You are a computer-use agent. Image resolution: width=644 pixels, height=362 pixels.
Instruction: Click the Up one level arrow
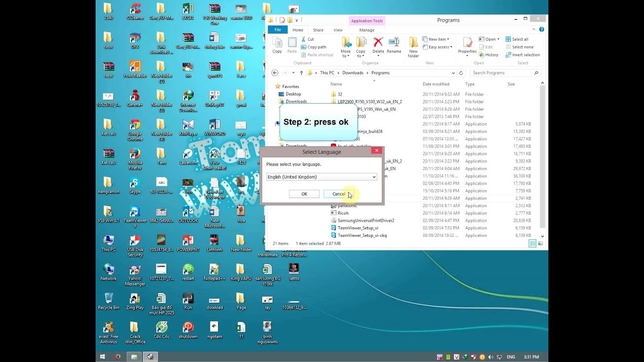[x=301, y=73]
